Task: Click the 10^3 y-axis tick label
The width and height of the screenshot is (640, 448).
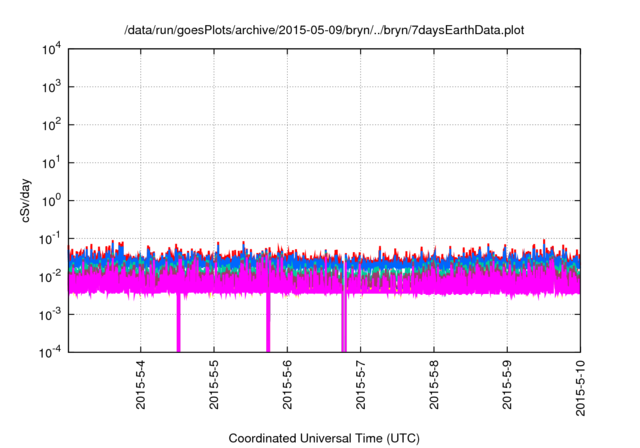Action: [51, 87]
